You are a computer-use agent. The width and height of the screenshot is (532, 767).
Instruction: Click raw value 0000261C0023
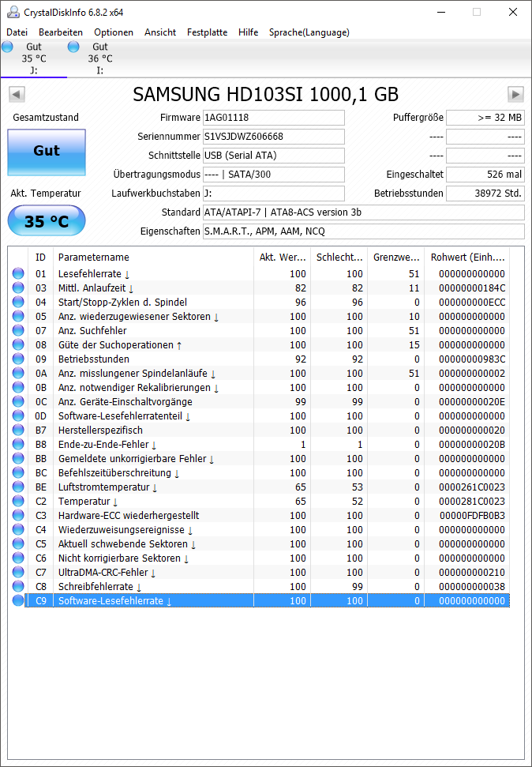coord(472,487)
